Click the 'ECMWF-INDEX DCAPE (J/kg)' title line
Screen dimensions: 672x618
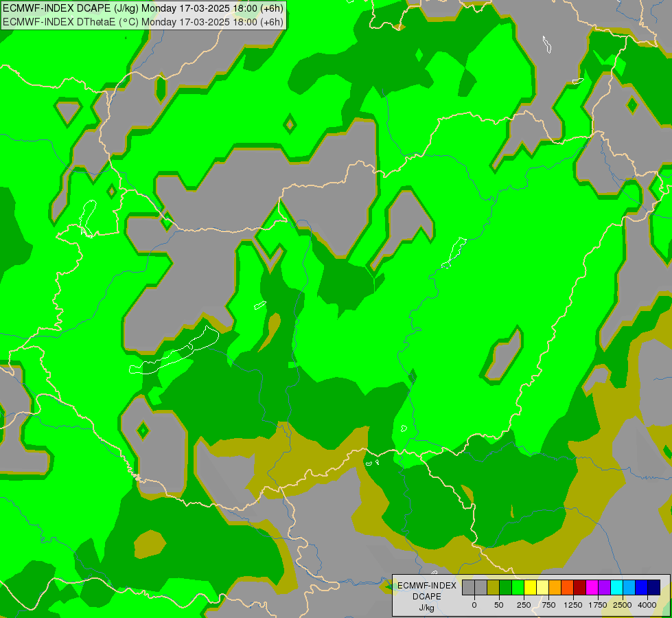(143, 8)
